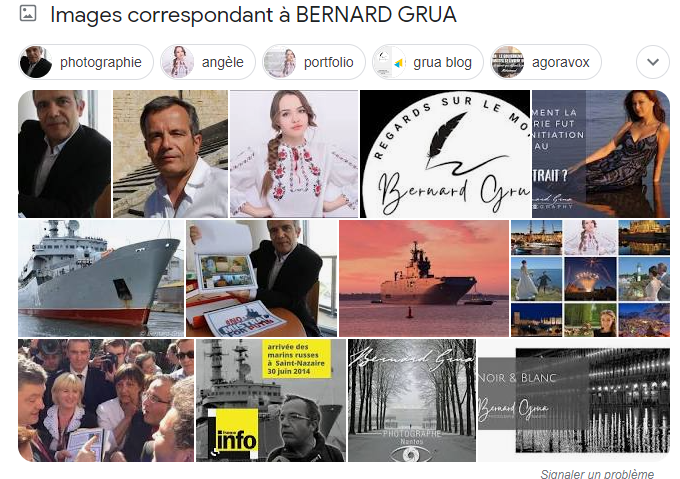Select the photographie filter chip
680x479 pixels.
click(x=86, y=62)
